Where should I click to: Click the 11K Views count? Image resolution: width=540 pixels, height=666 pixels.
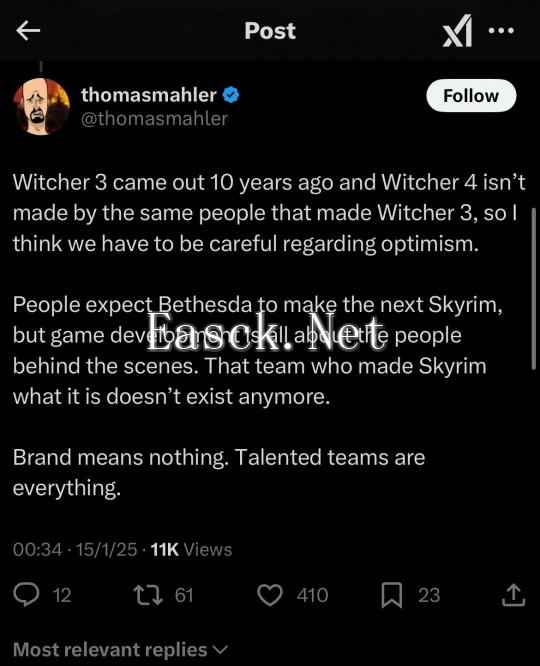pos(191,550)
